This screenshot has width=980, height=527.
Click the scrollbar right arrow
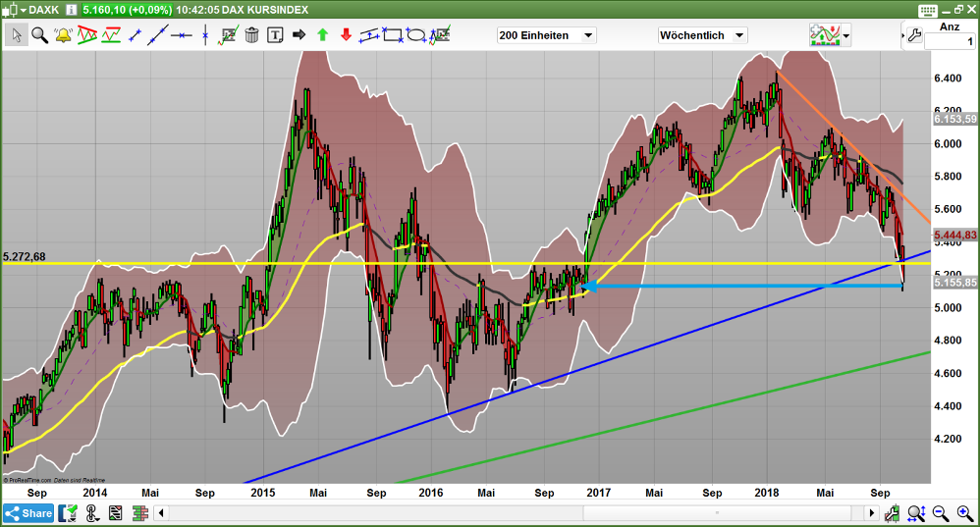click(872, 513)
